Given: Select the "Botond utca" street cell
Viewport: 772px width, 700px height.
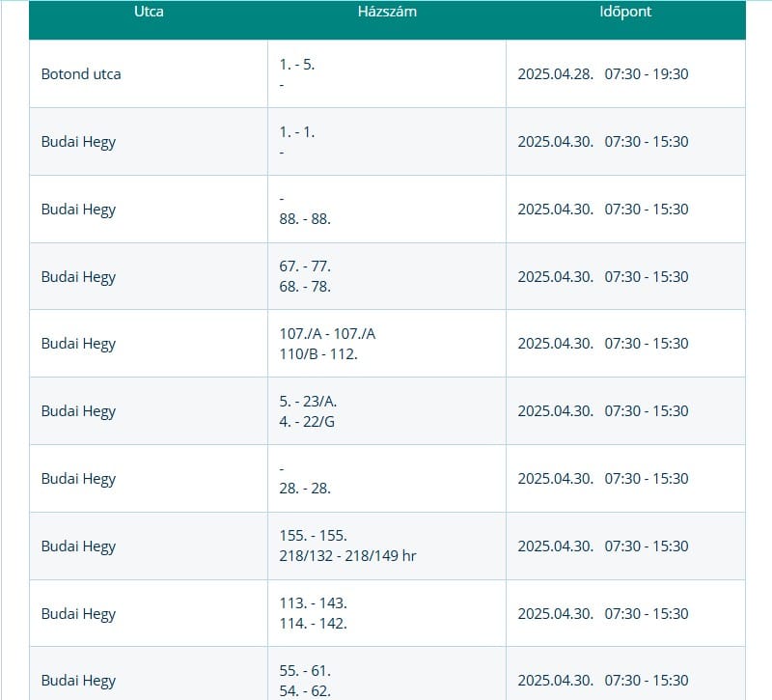Looking at the screenshot, I should [81, 74].
